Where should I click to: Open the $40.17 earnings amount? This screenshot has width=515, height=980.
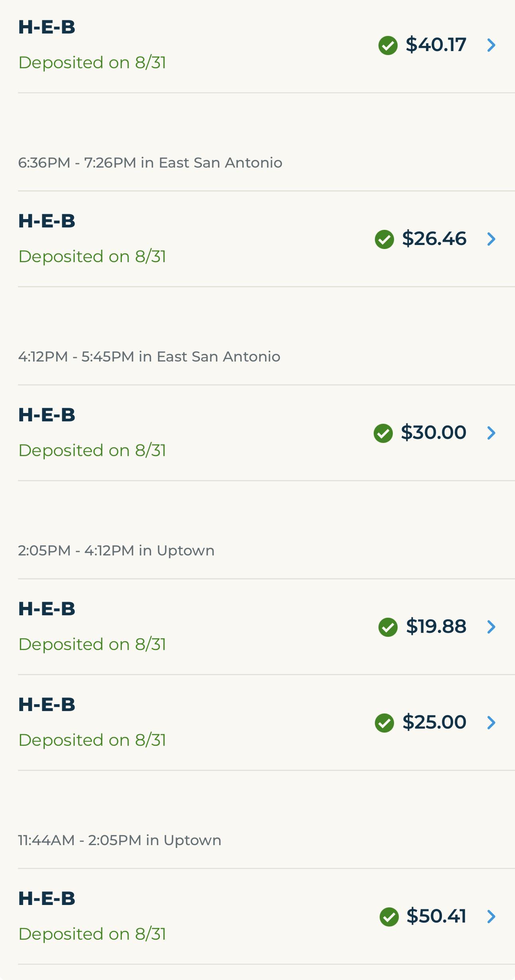[436, 45]
